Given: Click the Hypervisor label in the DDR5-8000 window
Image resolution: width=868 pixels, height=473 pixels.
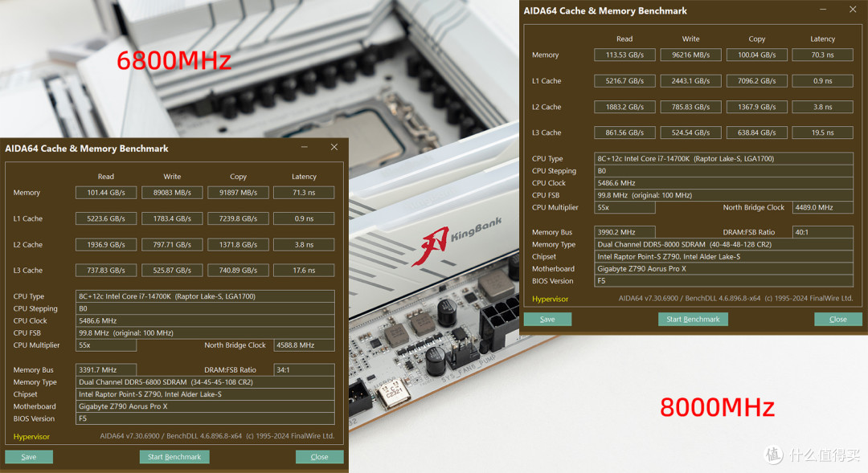Looking at the screenshot, I should pos(551,299).
